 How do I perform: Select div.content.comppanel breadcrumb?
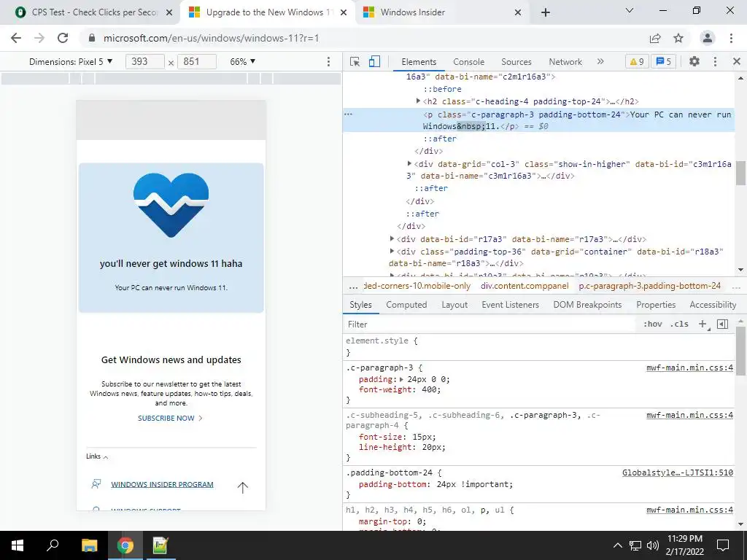click(525, 286)
